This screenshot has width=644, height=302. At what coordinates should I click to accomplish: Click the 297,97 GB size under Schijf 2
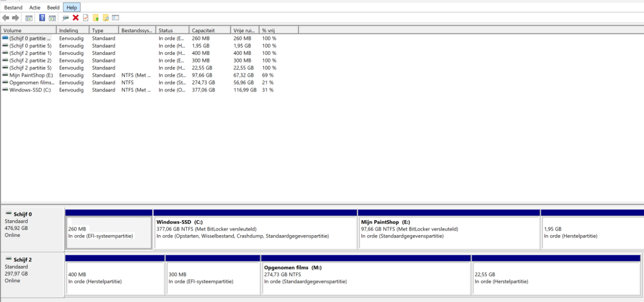point(16,274)
